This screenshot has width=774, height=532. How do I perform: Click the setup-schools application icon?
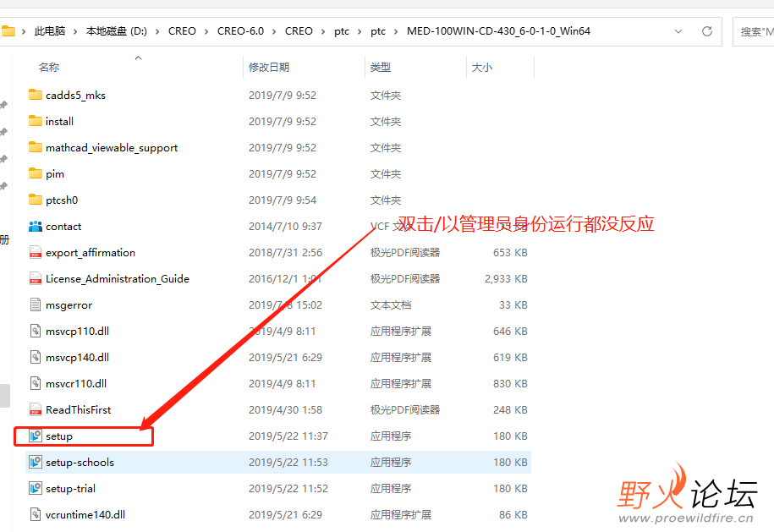(35, 462)
